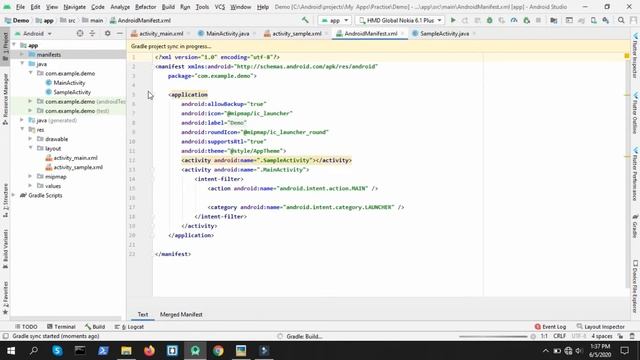
Task: Open the Terminal tool window
Action: [x=61, y=327]
